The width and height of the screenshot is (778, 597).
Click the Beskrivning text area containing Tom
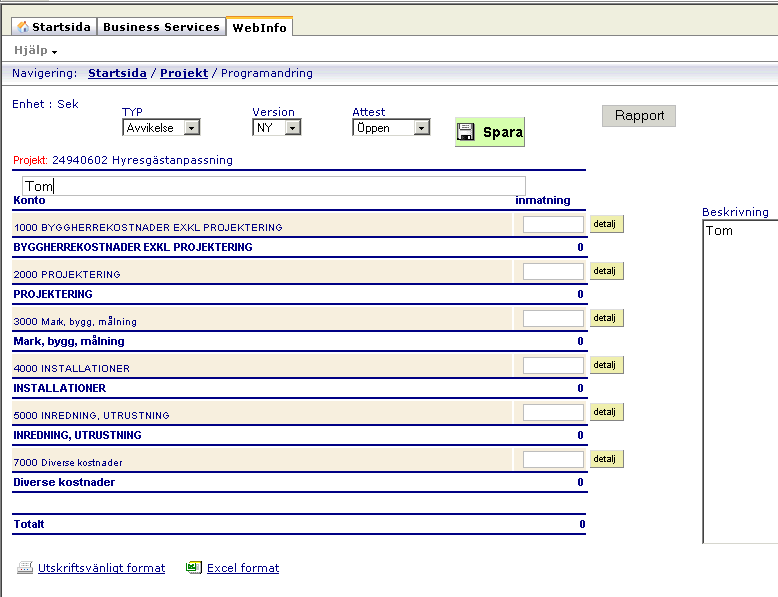740,382
